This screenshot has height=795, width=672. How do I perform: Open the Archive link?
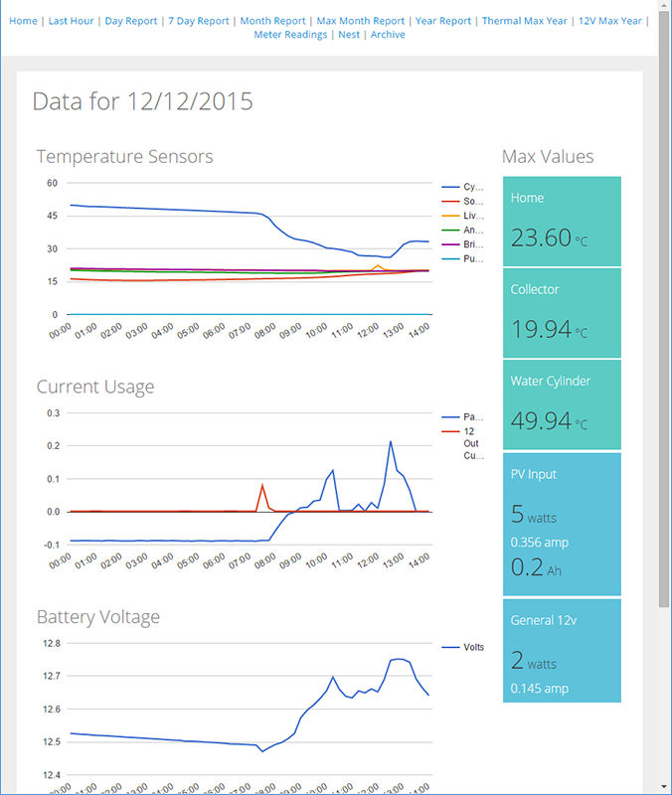pos(388,35)
